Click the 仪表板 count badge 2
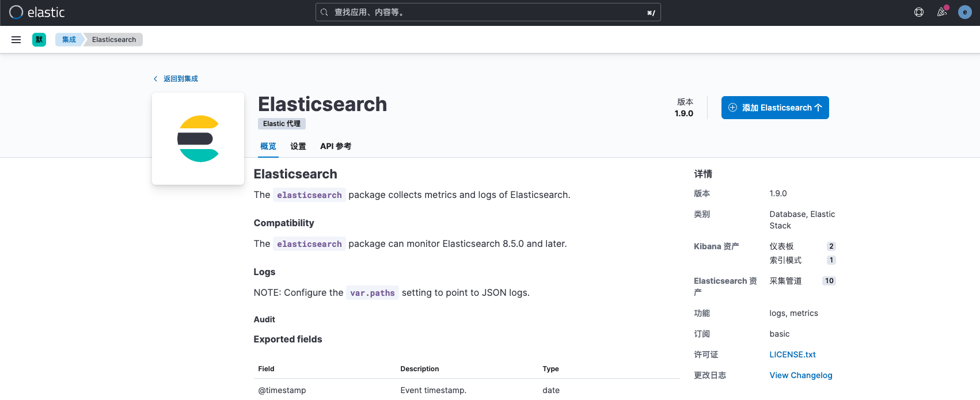 (831, 246)
